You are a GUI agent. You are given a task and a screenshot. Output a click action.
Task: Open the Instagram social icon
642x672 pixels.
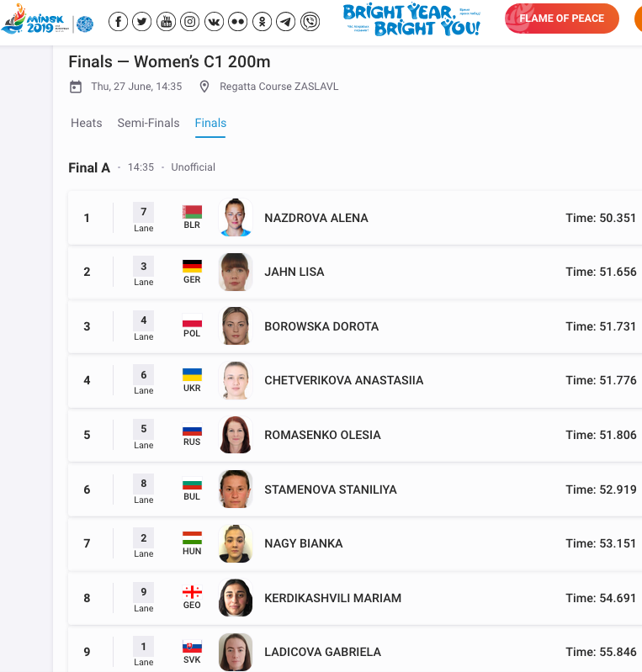pos(190,22)
